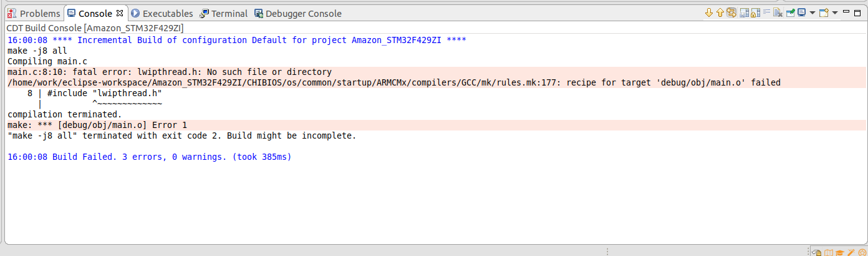Expand Open Console dropdown arrow
Image resolution: width=868 pixels, height=256 pixels.
pos(835,13)
